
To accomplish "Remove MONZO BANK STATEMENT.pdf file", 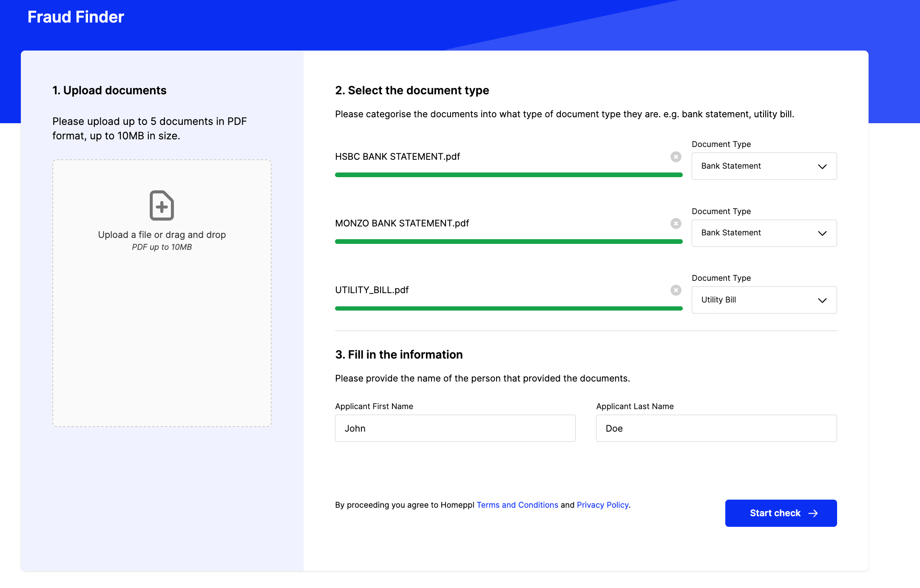I will click(676, 223).
